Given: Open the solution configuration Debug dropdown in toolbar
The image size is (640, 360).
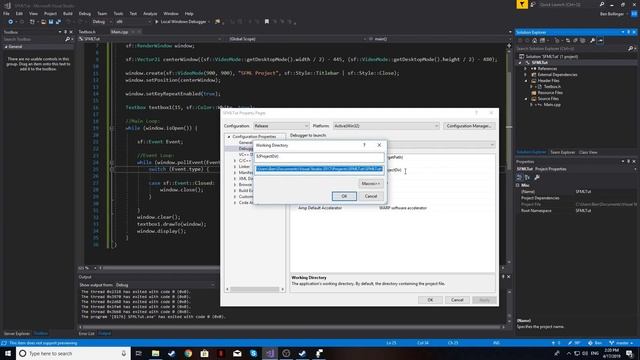Looking at the screenshot, I should click(x=101, y=22).
